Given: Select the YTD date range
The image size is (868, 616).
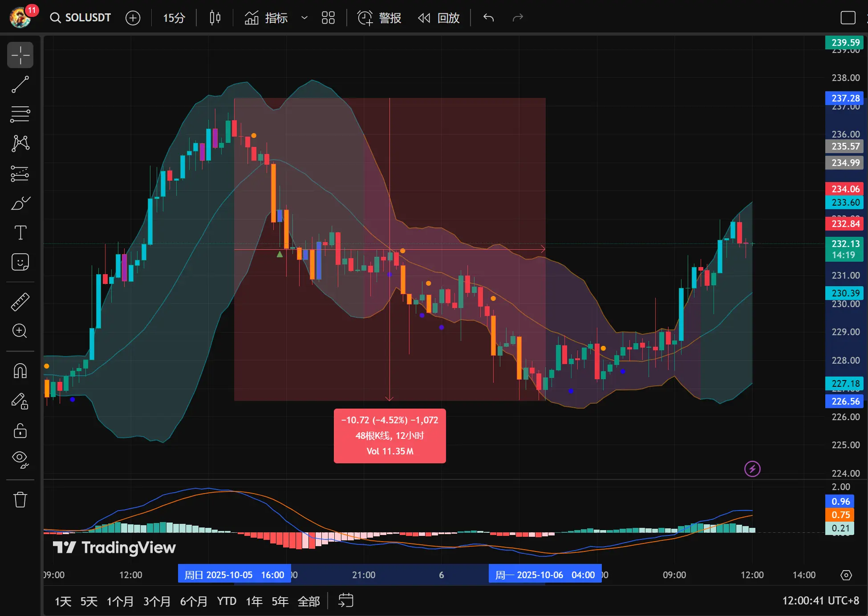Looking at the screenshot, I should (227, 601).
